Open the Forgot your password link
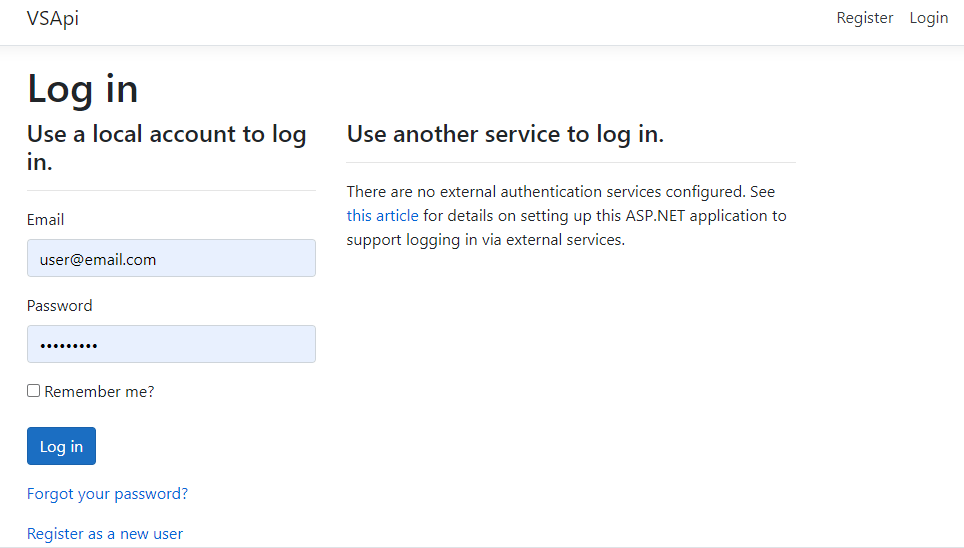Viewport: 964px width, 548px height. tap(107, 493)
